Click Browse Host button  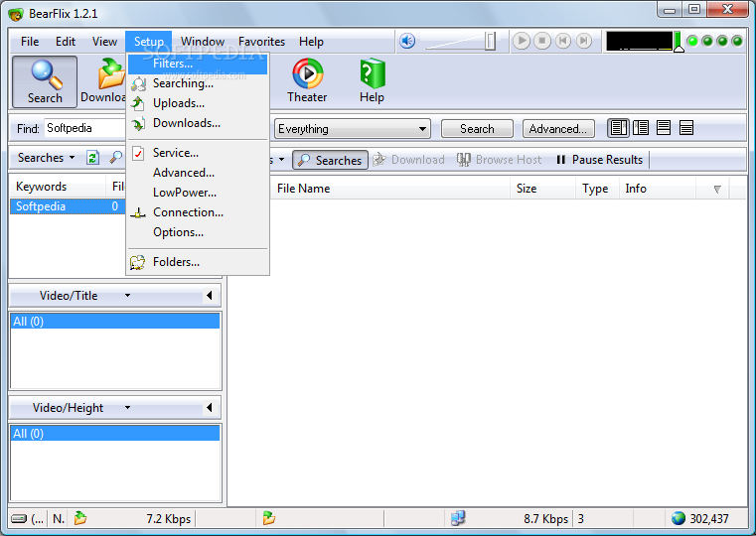[500, 160]
